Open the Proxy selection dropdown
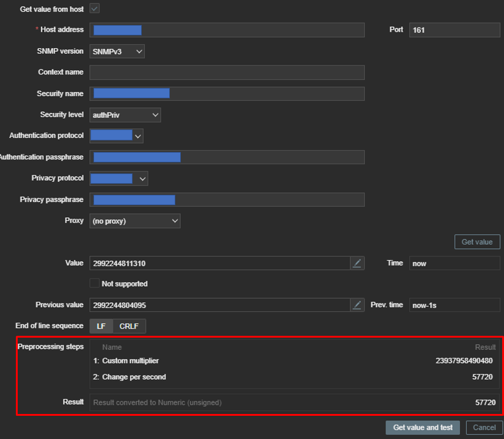 coord(134,220)
